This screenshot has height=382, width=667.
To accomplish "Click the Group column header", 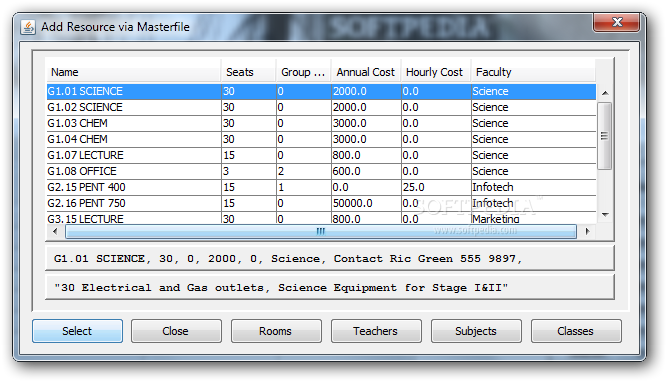I will pos(304,72).
